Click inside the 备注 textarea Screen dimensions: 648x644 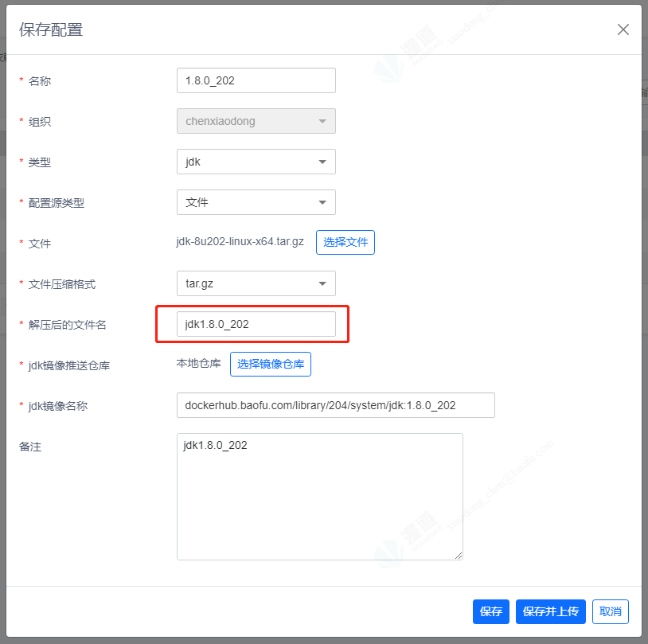[319, 497]
